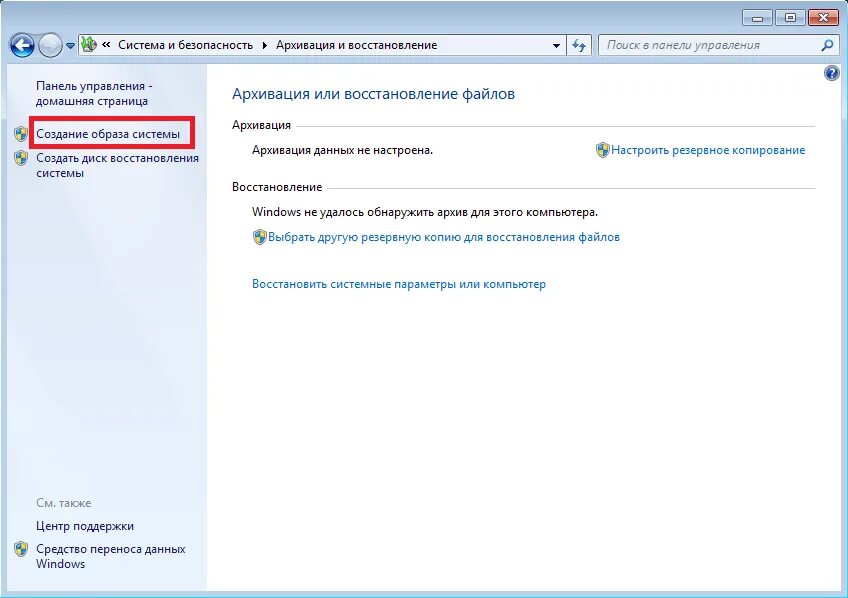848x598 pixels.
Task: Click Выбрать другую резервную копию link
Action: click(x=444, y=237)
